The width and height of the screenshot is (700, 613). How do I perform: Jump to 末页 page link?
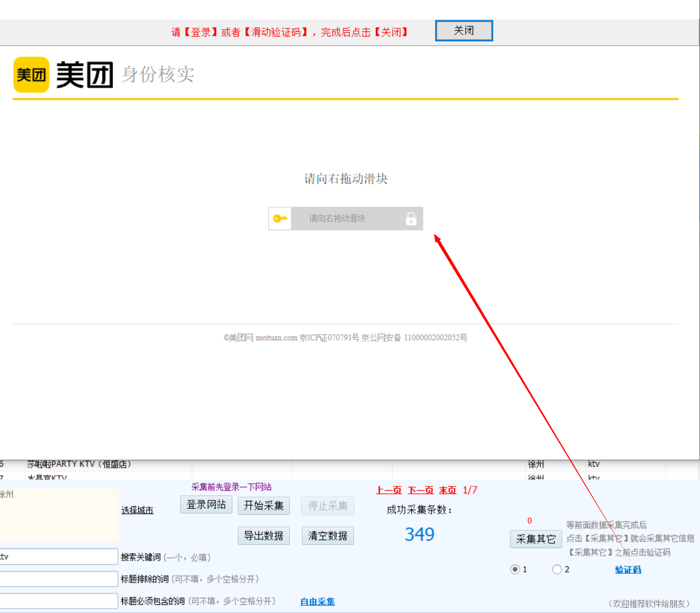point(447,490)
